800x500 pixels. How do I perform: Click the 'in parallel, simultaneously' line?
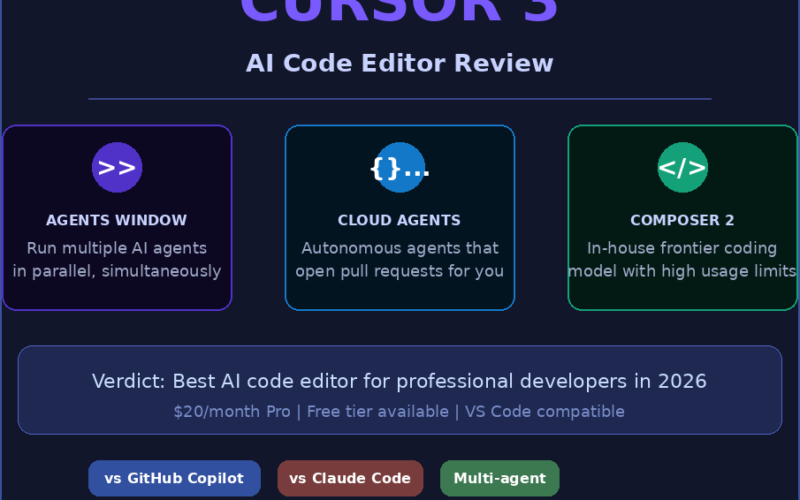pos(117,271)
